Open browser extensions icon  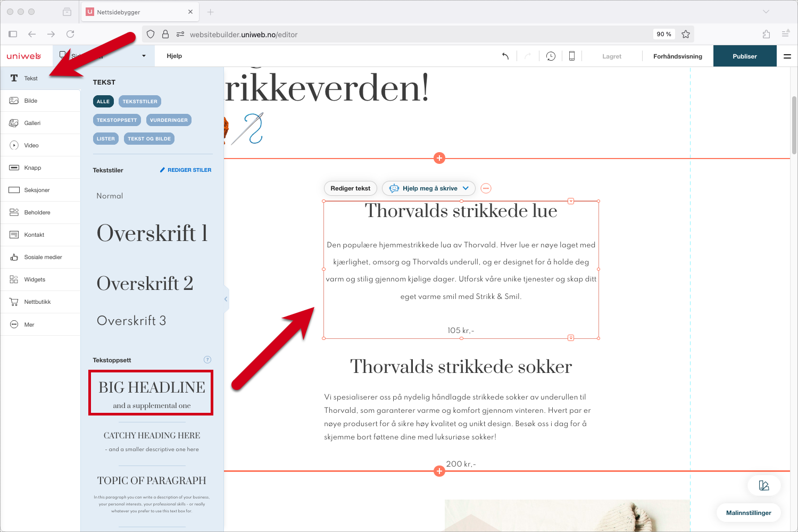[766, 34]
